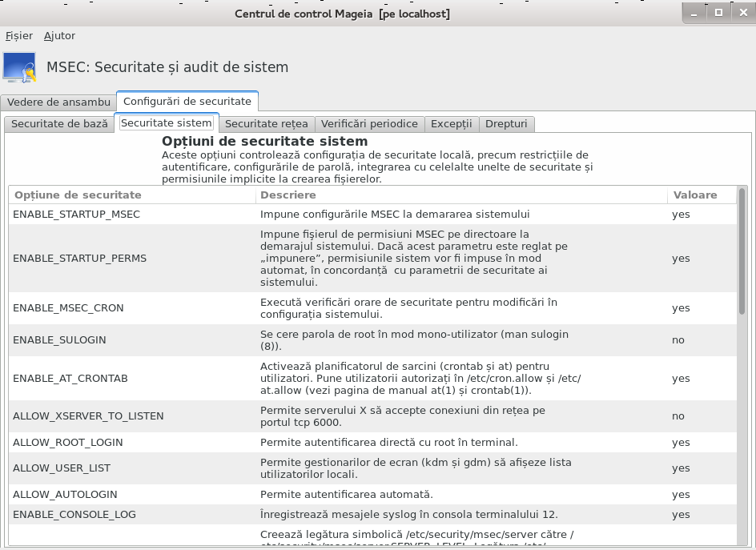Screen dimensions: 756x550
Task: Click description 'Permite autentificarea automată.'
Action: tap(347, 495)
